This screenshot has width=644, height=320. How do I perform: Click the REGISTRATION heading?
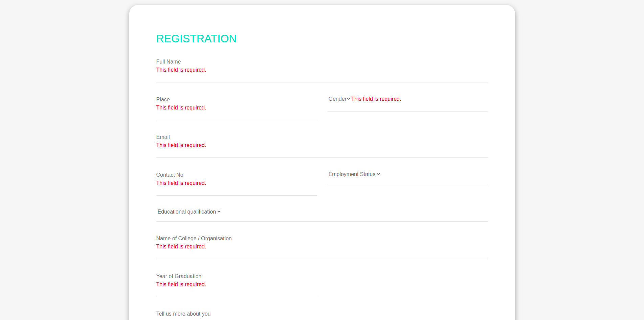click(196, 39)
